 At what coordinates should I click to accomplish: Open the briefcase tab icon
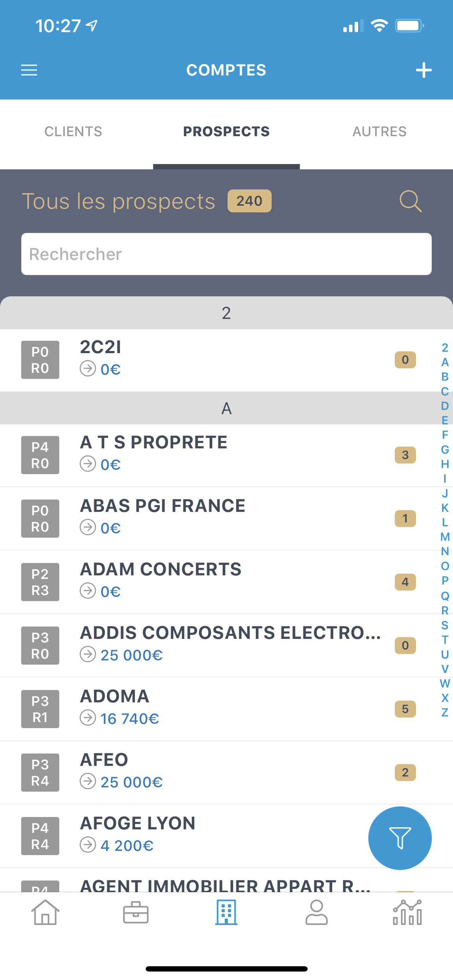click(136, 912)
